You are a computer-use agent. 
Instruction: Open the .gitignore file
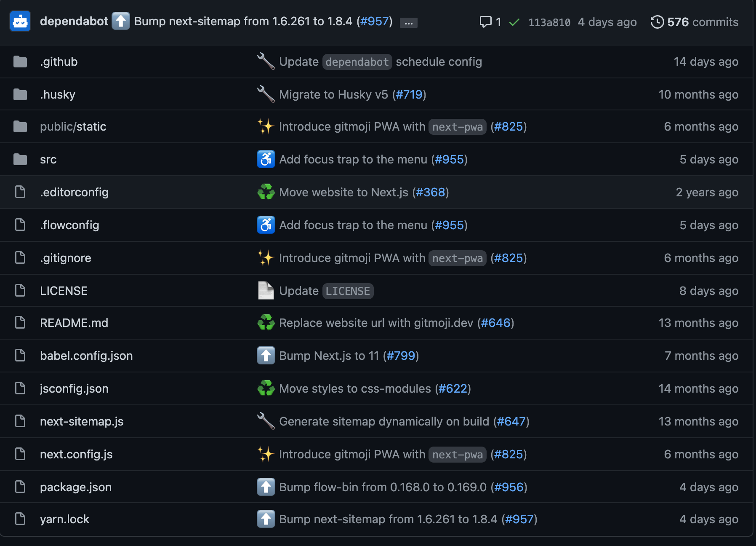pyautogui.click(x=66, y=258)
